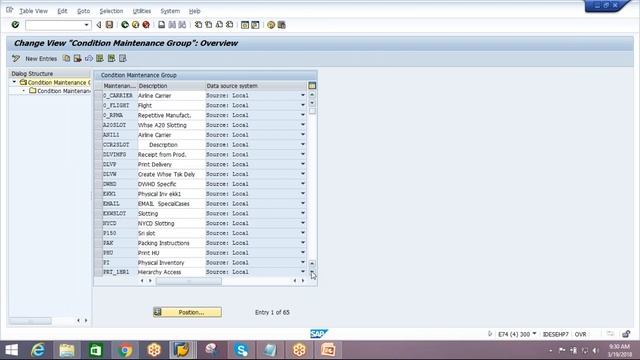Click the Copy As icon
640x360 pixels.
click(66, 58)
